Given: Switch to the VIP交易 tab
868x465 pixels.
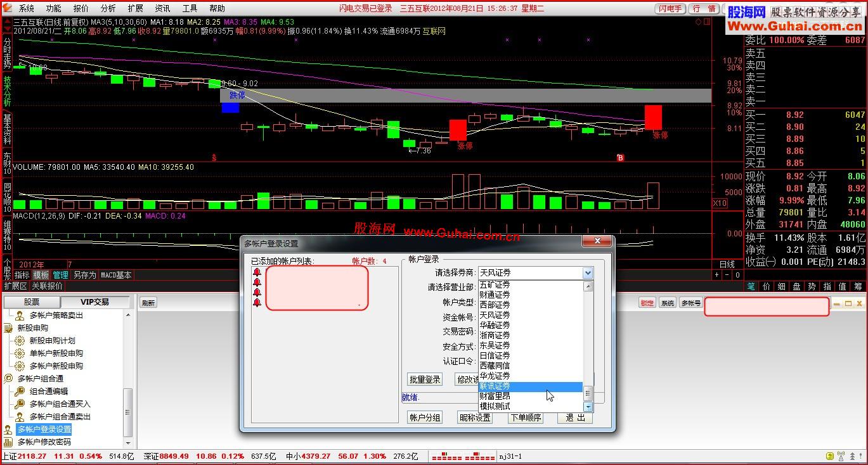Looking at the screenshot, I should coord(95,302).
